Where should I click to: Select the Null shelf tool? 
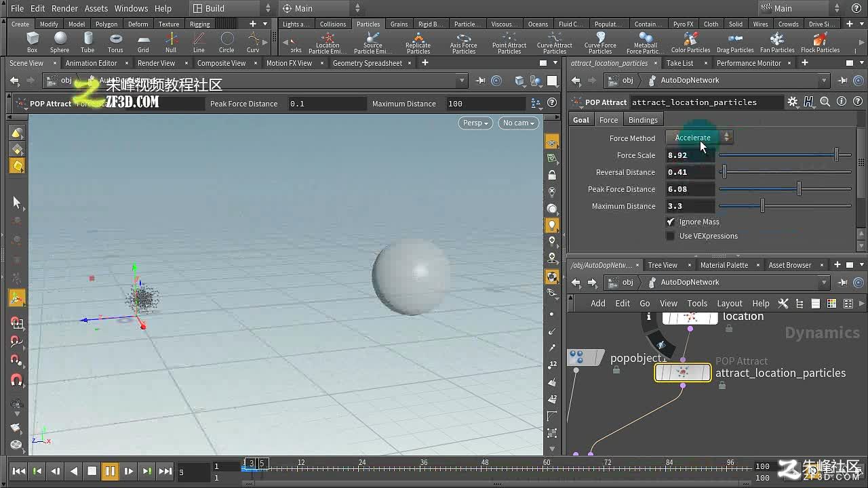[171, 42]
